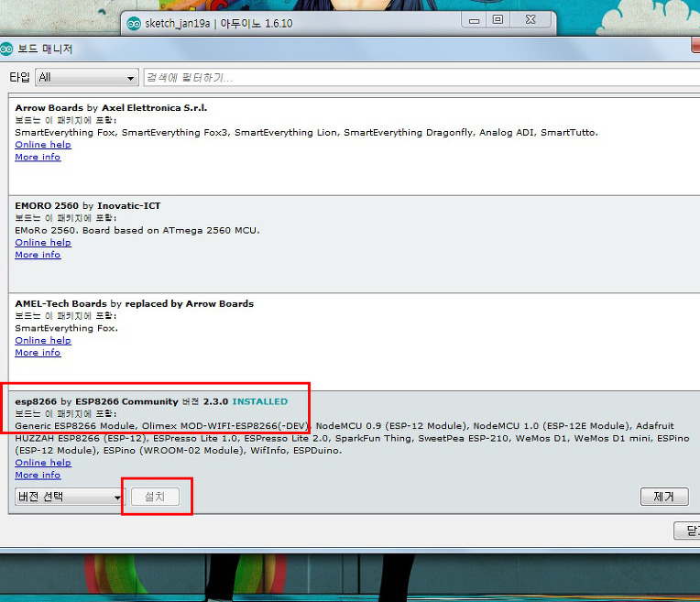
Task: Open the 타입 All dropdown
Action: click(x=87, y=77)
